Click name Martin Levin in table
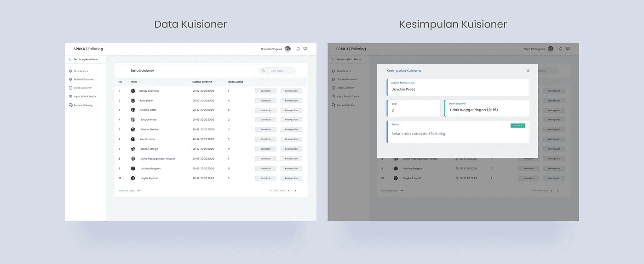This screenshot has width=644, height=264. click(x=148, y=139)
